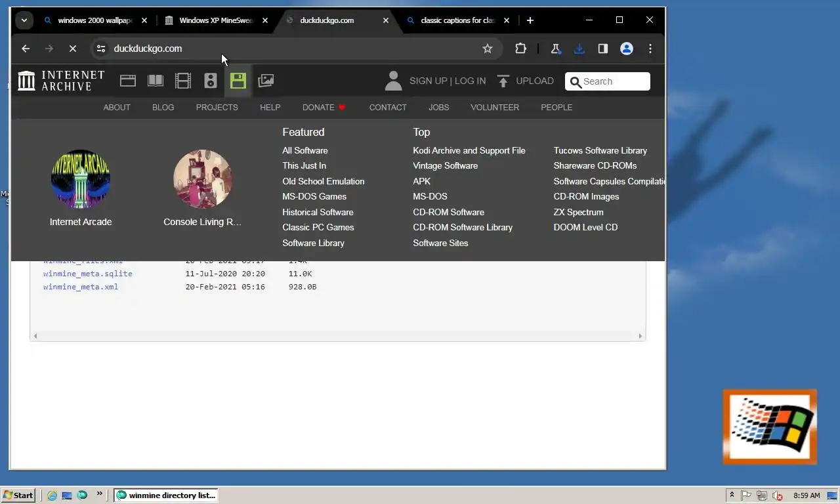The height and width of the screenshot is (504, 840).
Task: Click SIGN UP link
Action: click(x=429, y=81)
